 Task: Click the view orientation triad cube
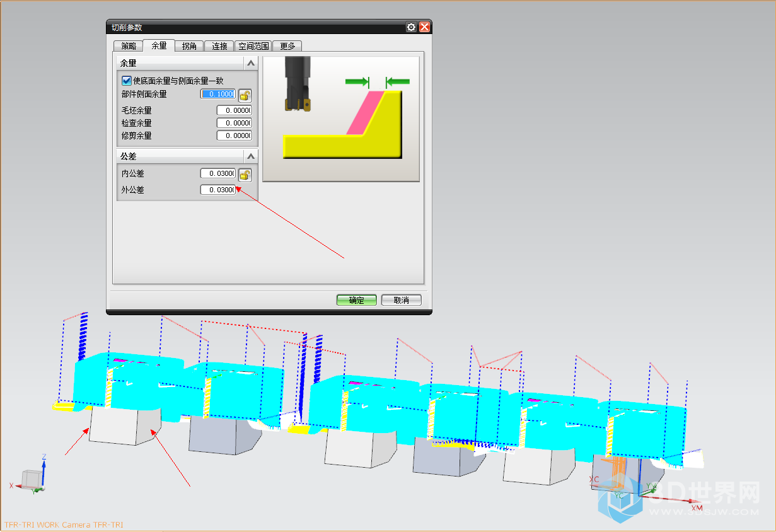(x=32, y=478)
